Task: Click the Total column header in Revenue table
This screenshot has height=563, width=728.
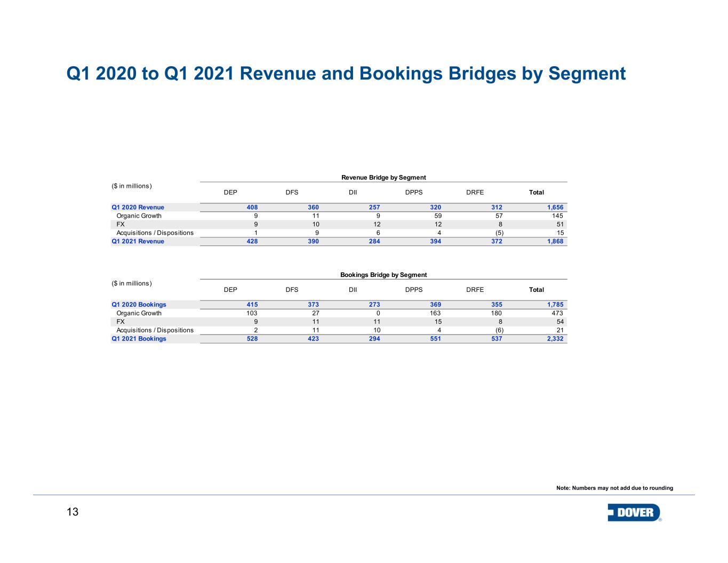Action: tap(536, 192)
